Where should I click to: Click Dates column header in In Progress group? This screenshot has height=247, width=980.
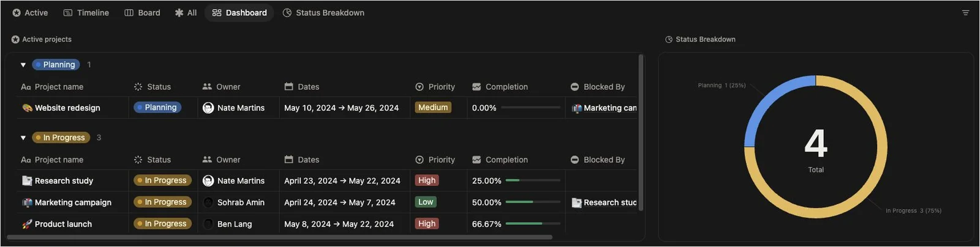click(x=302, y=160)
